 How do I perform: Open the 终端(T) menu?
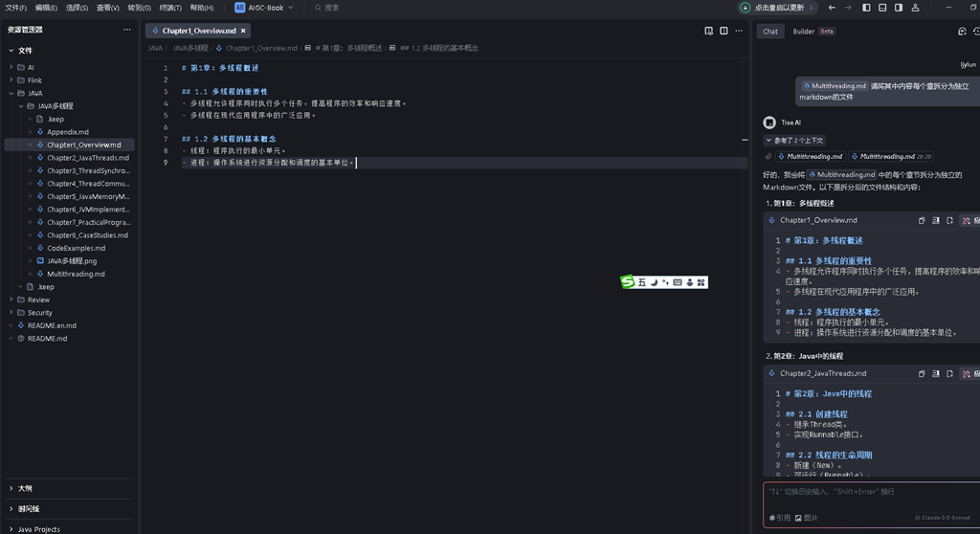point(170,8)
